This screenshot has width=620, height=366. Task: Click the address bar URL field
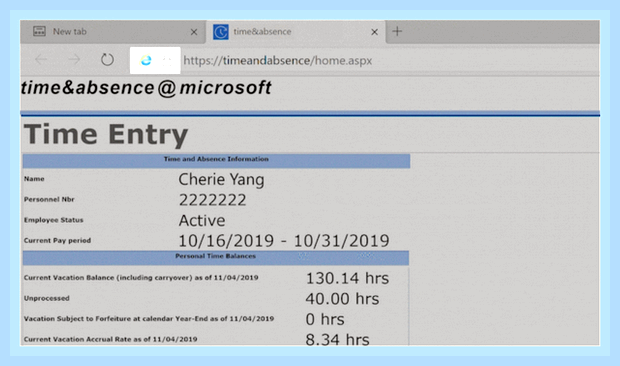[278, 60]
